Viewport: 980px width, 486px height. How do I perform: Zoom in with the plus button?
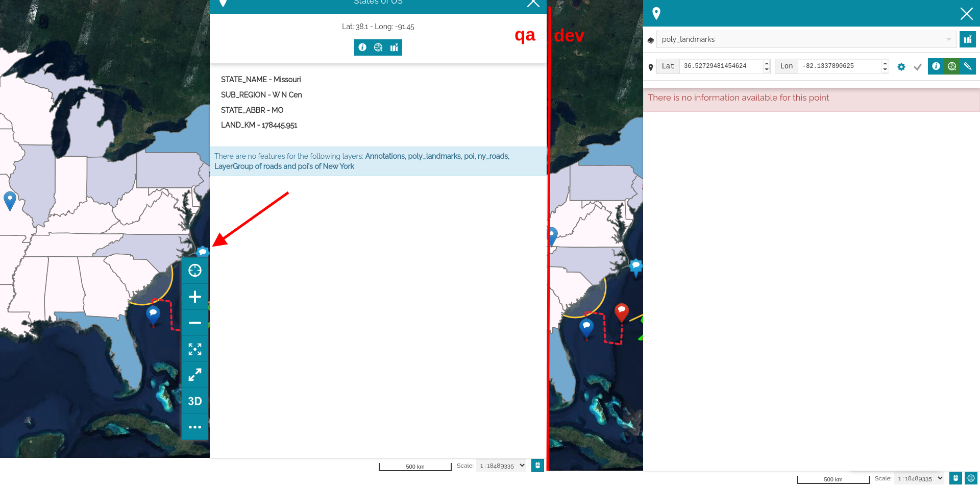point(195,297)
